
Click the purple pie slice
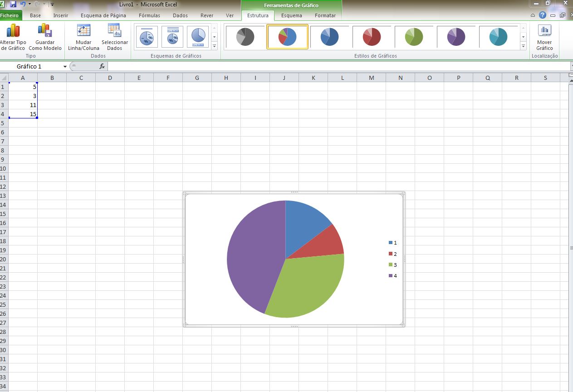(x=254, y=254)
